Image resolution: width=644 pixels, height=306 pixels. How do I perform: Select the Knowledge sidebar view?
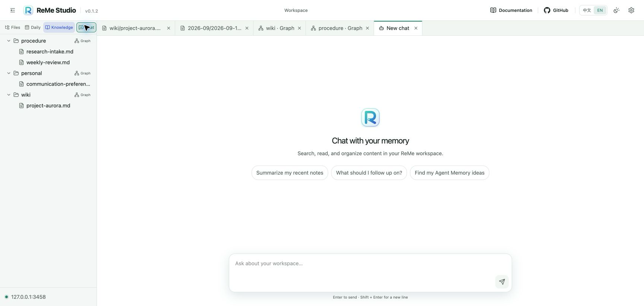click(59, 28)
